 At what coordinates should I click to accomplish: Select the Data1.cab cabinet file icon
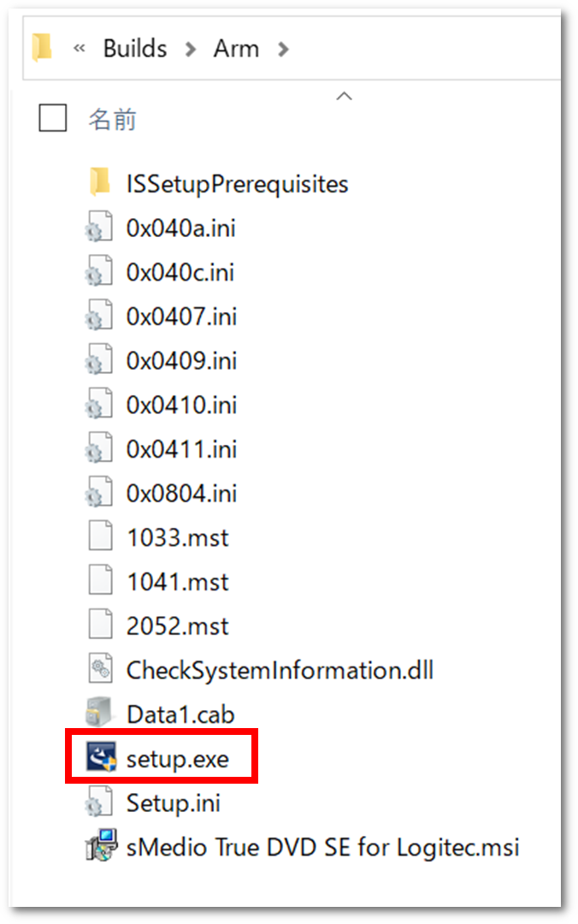click(x=101, y=714)
